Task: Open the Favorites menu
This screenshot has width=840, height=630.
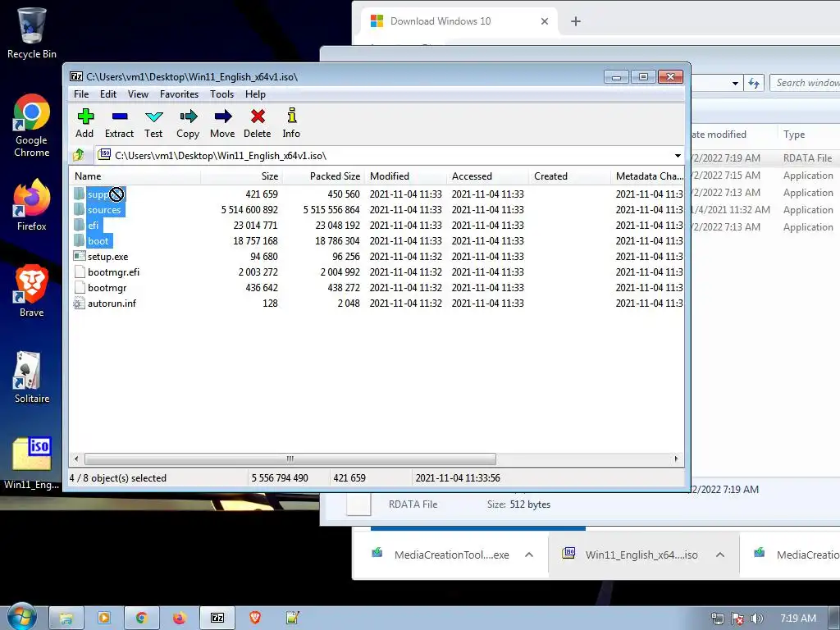Action: coord(180,94)
